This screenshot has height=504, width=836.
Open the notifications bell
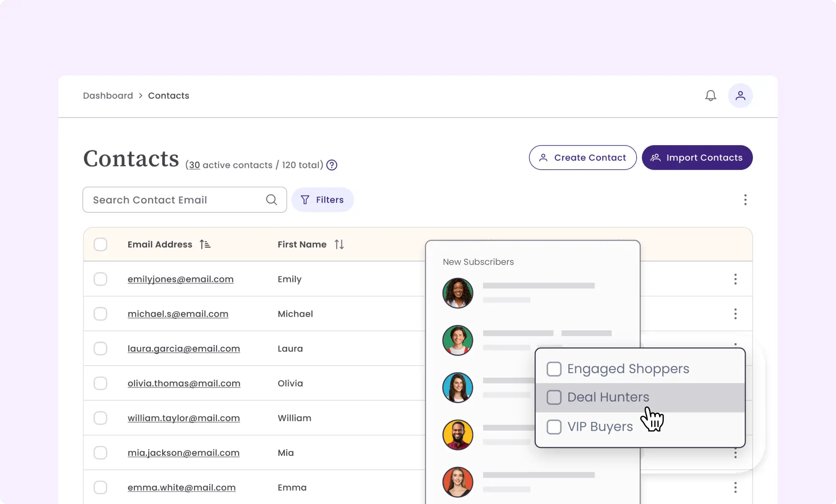[x=711, y=95]
